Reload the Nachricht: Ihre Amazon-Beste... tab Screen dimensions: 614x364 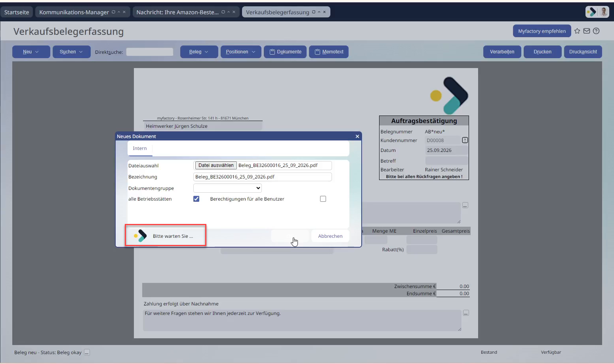(223, 12)
